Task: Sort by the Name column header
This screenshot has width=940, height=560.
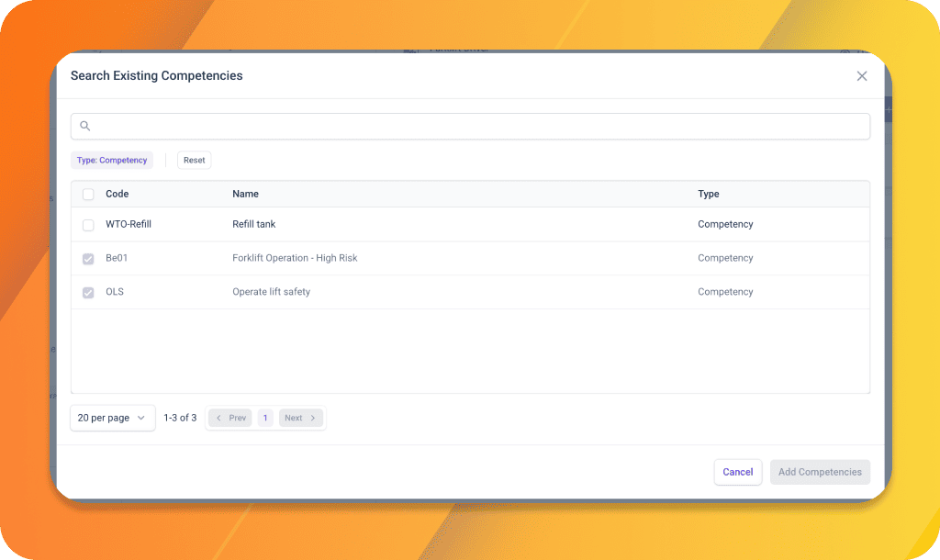Action: tap(245, 194)
